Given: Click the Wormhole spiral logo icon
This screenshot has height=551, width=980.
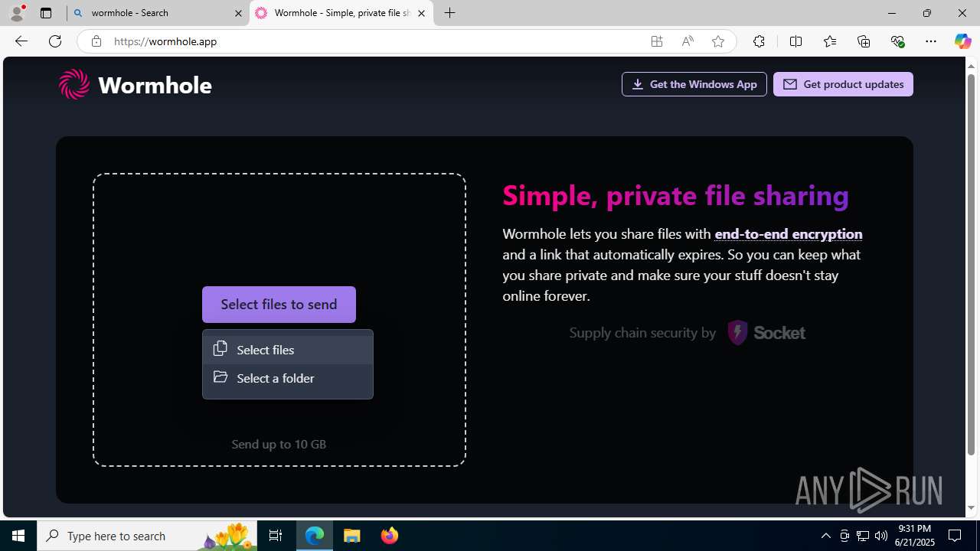Looking at the screenshot, I should pos(74,84).
